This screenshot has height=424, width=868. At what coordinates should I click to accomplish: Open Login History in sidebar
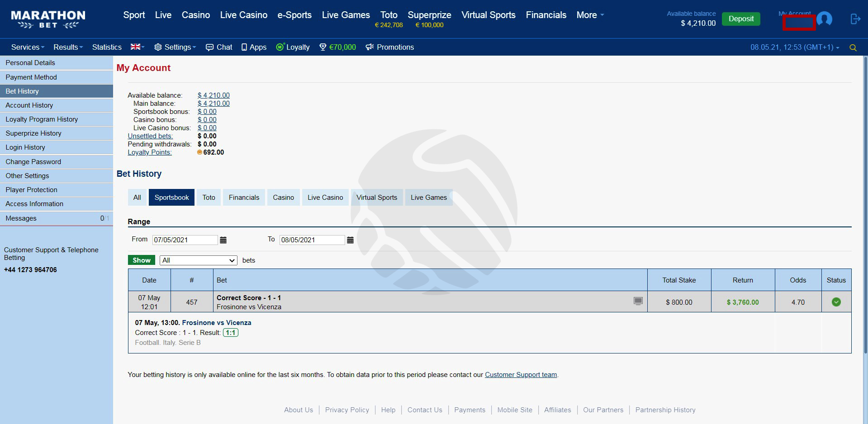click(x=57, y=147)
